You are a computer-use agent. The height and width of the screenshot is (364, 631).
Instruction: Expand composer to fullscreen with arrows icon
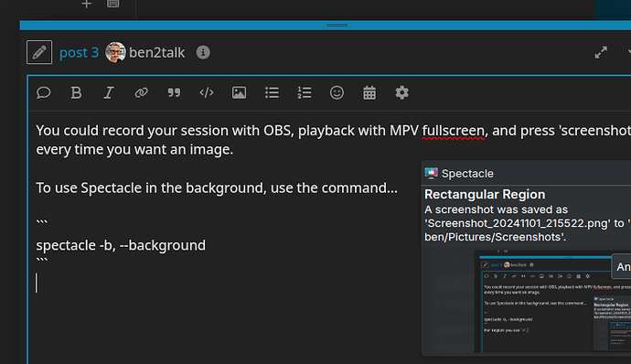tap(601, 52)
